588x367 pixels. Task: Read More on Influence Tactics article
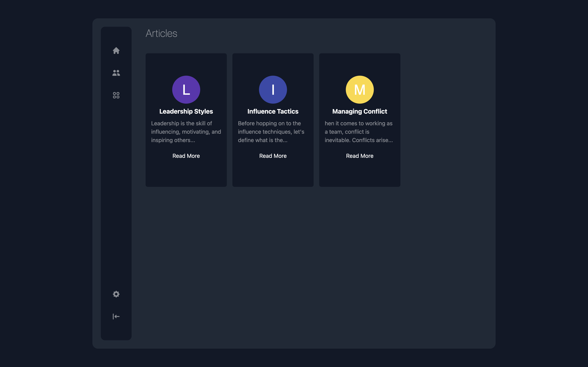(273, 156)
